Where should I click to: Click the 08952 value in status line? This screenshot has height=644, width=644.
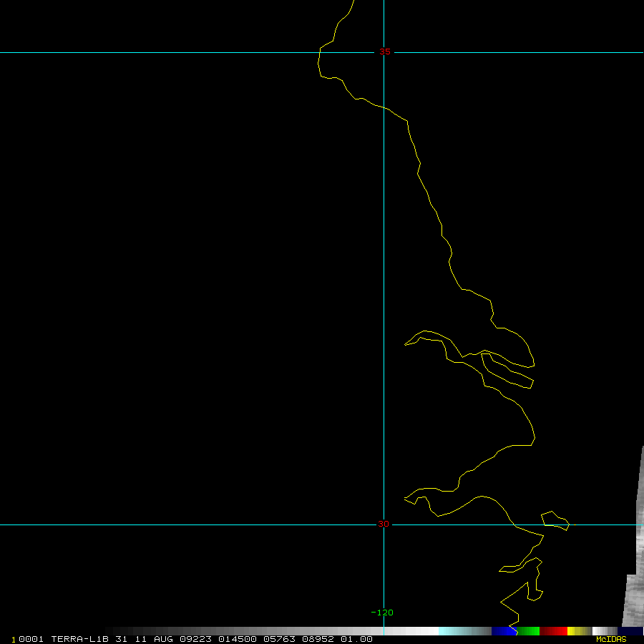318,639
